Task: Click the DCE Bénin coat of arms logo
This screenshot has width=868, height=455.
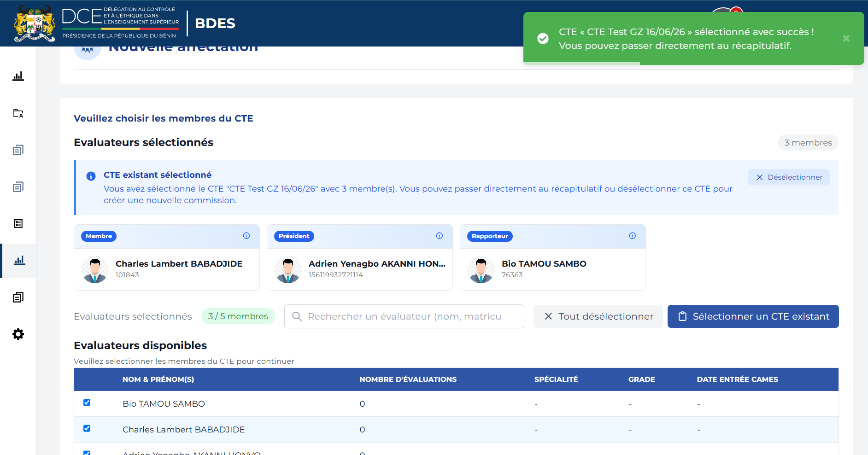Action: (35, 23)
